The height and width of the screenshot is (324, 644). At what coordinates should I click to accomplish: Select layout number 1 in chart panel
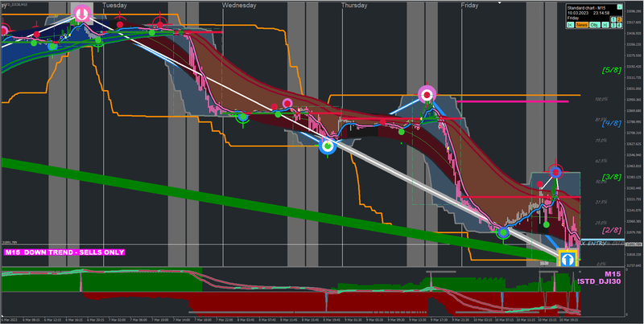[613, 19]
